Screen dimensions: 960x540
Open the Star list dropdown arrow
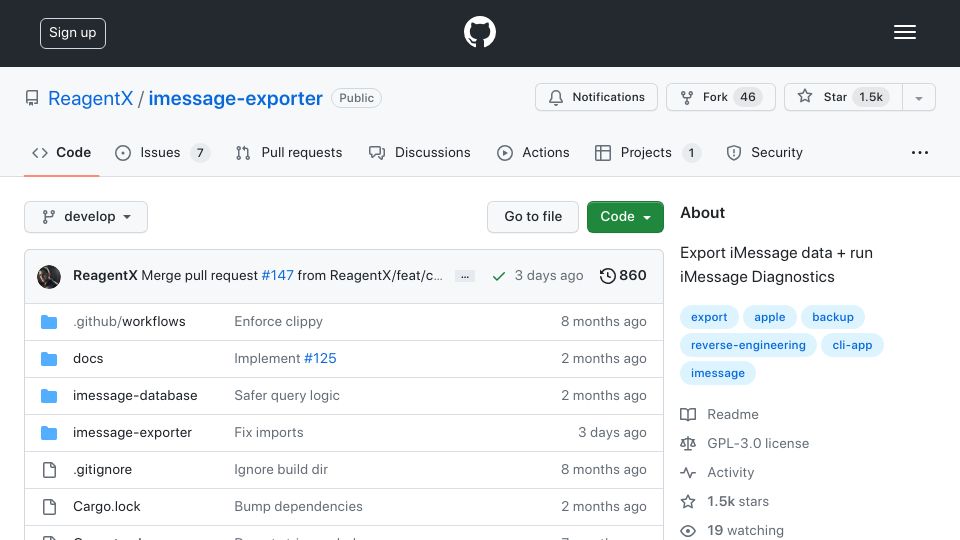point(918,97)
